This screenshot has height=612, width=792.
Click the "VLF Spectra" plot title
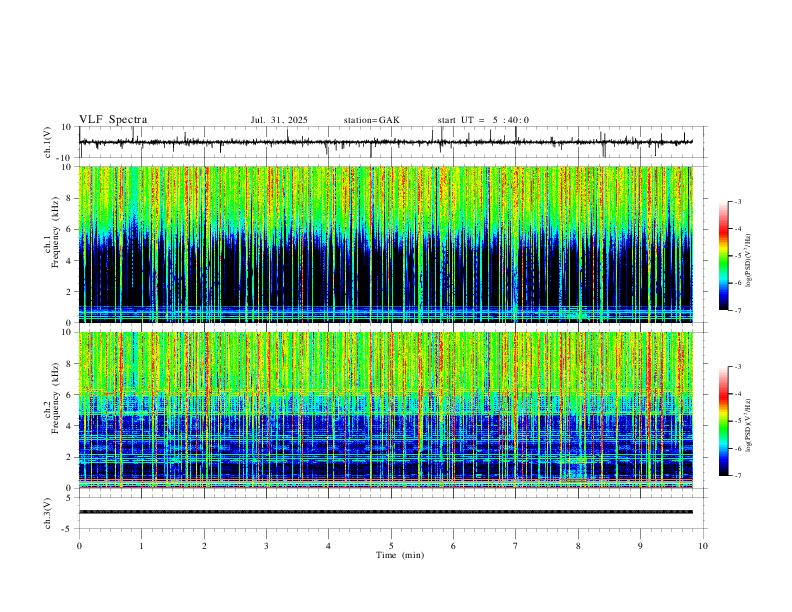pyautogui.click(x=113, y=120)
